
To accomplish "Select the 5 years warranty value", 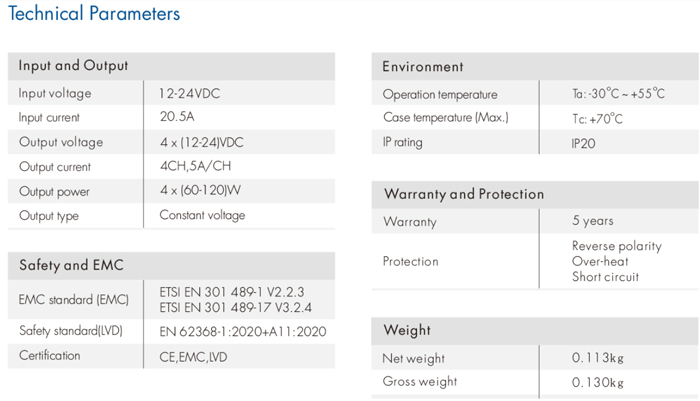I will pos(593,221).
